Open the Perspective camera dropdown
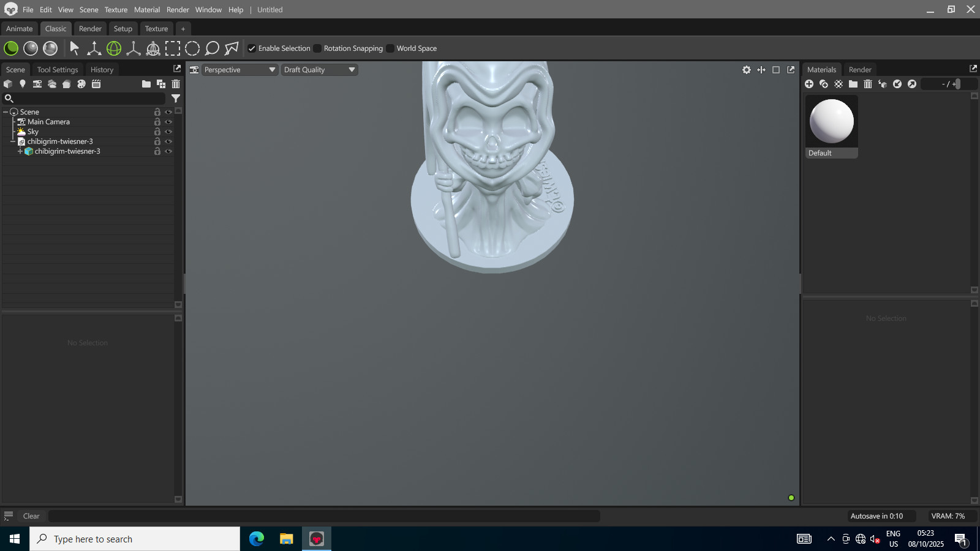Image resolution: width=980 pixels, height=551 pixels. tap(239, 70)
